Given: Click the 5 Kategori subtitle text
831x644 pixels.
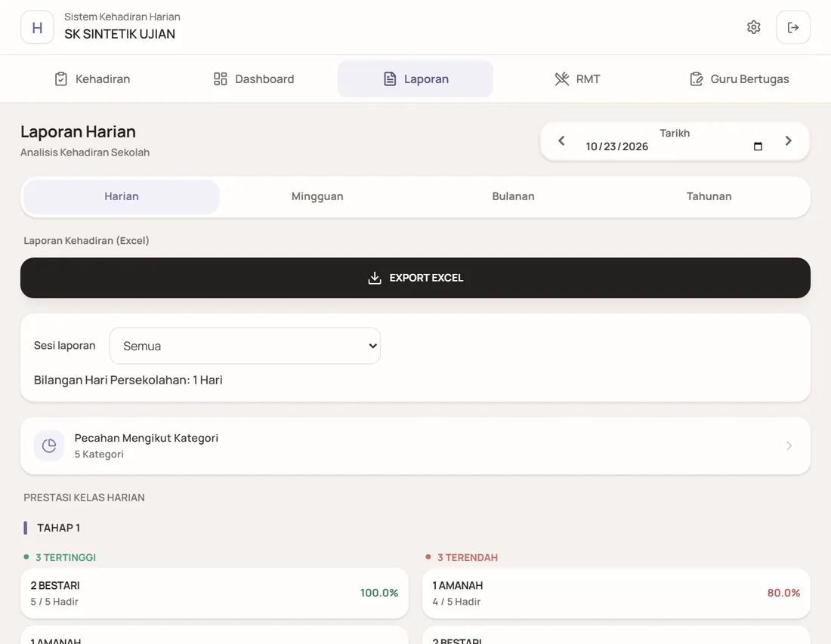Looking at the screenshot, I should (99, 454).
